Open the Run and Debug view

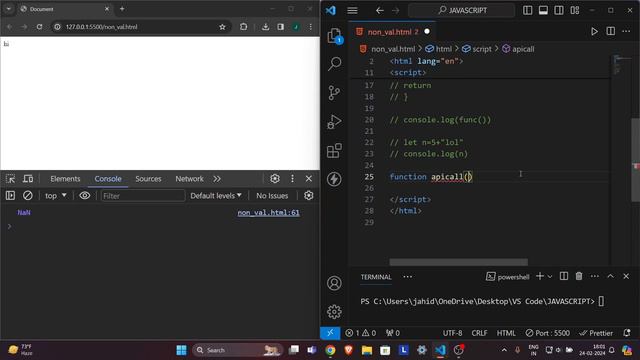coord(334,122)
